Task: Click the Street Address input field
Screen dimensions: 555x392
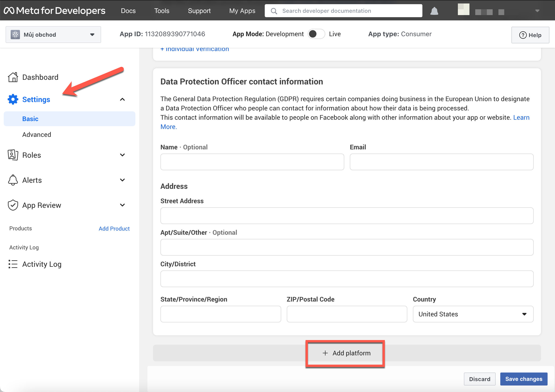Action: [347, 216]
